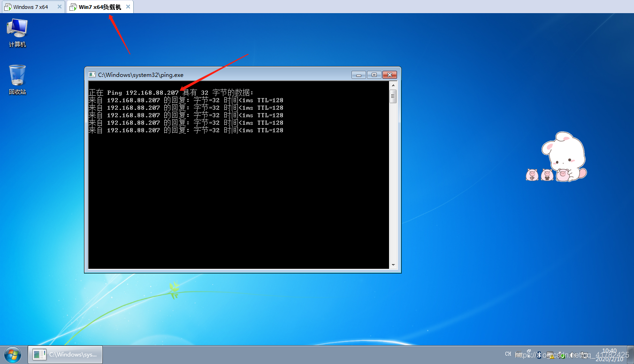Image resolution: width=634 pixels, height=364 pixels.
Task: Maximize the ping.exe console window
Action: (374, 75)
